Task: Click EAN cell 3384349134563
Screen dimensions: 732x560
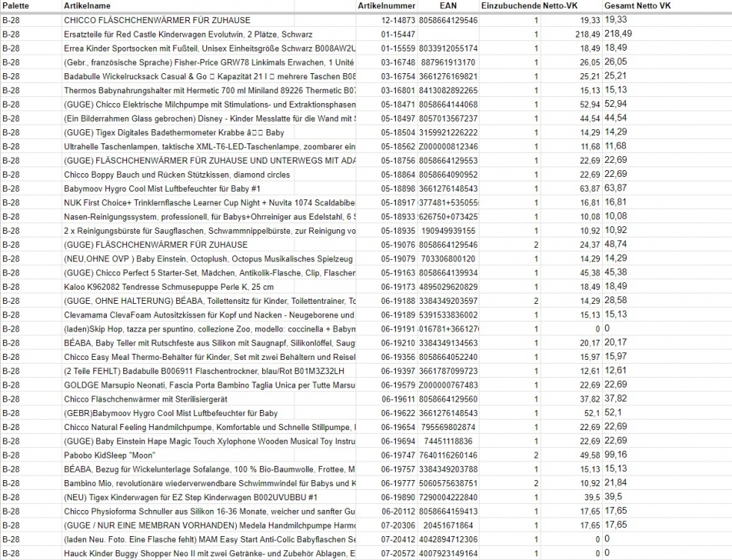Action: (448, 343)
